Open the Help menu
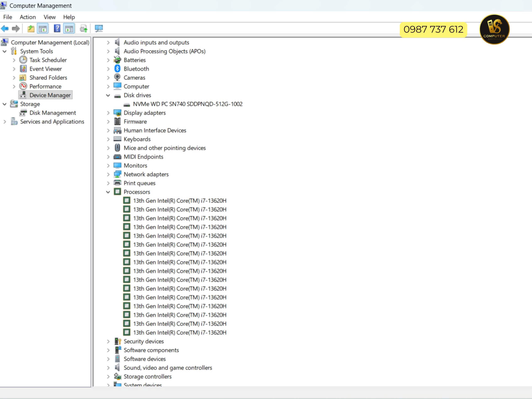 pos(69,17)
